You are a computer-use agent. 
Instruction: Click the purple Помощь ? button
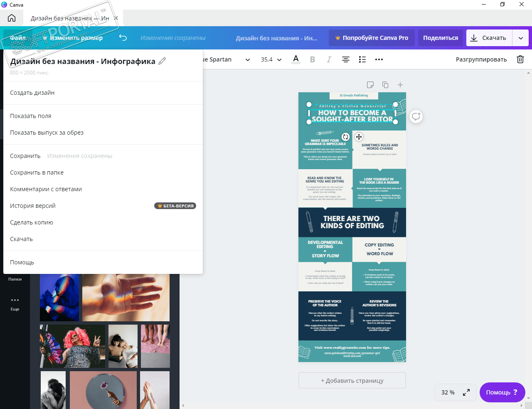coord(502,392)
